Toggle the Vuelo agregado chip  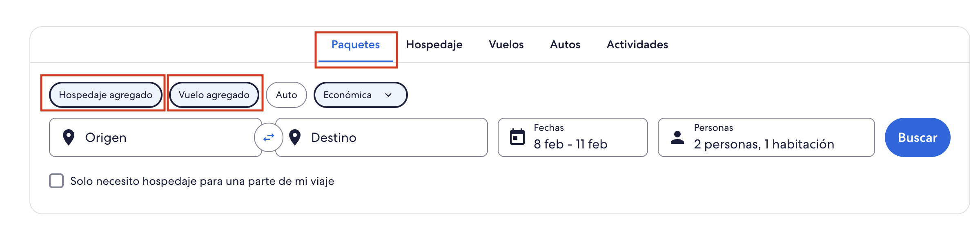(x=214, y=95)
